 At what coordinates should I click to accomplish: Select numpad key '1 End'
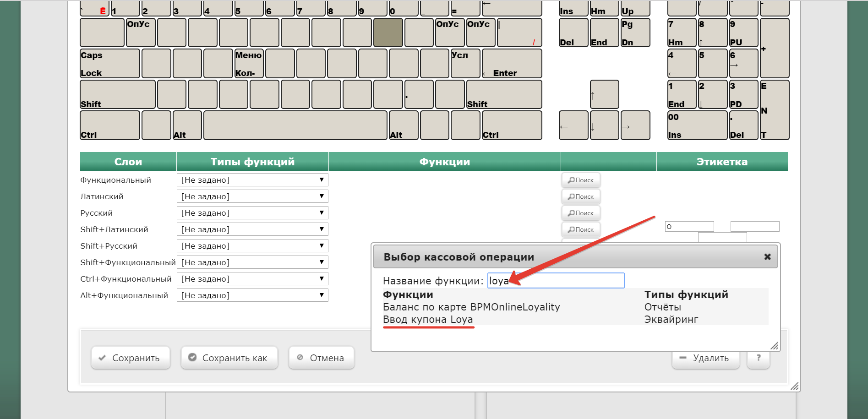pyautogui.click(x=682, y=94)
